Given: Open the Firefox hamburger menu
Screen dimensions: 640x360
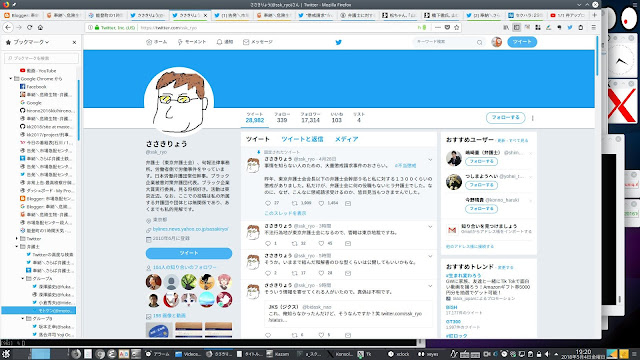Looking at the screenshot, I should 593,27.
